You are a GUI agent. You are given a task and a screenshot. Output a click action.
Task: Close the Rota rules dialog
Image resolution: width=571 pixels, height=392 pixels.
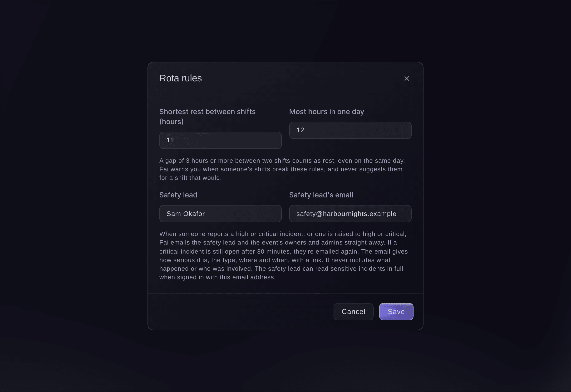(407, 78)
